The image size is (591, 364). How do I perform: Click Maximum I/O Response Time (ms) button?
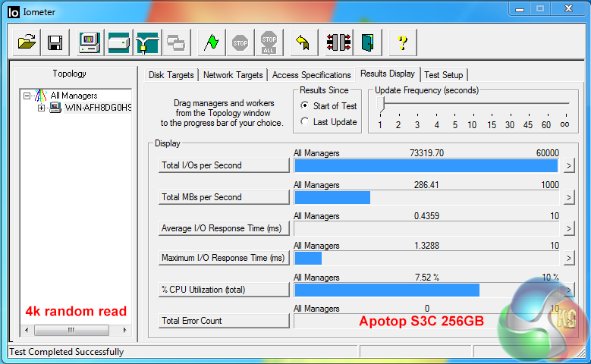(224, 258)
